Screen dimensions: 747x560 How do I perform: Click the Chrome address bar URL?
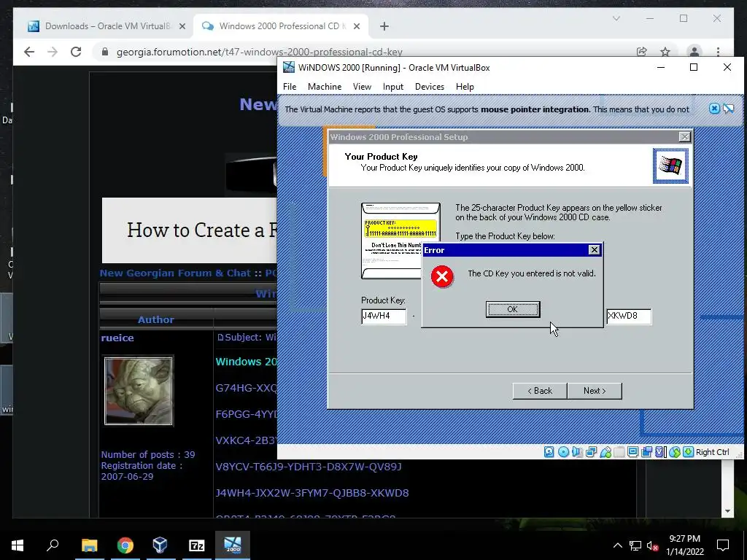click(x=260, y=52)
